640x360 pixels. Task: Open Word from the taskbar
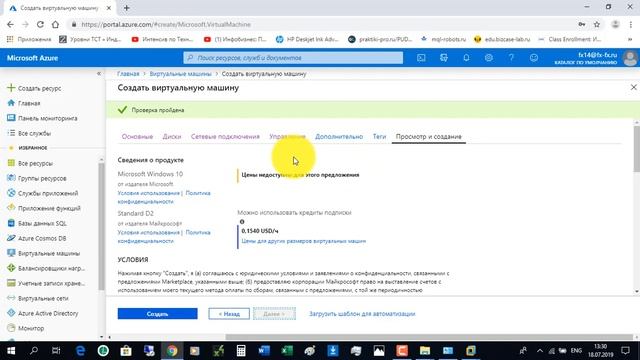264,351
